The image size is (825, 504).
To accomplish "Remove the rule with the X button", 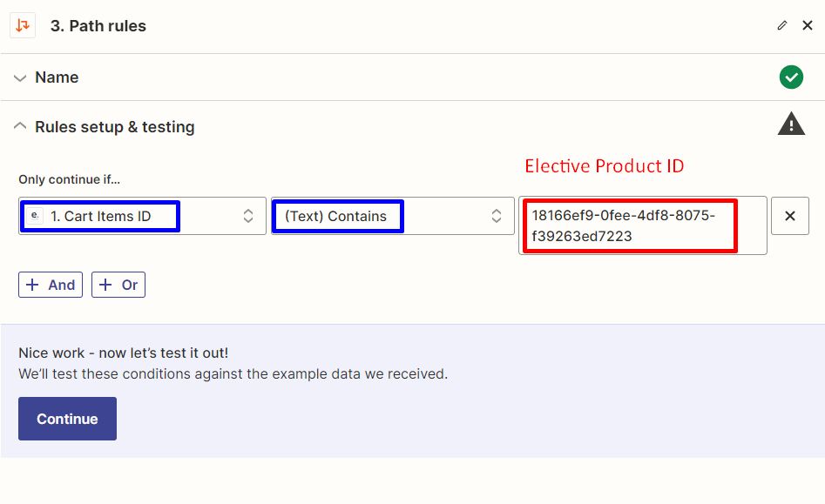I will pyautogui.click(x=790, y=216).
